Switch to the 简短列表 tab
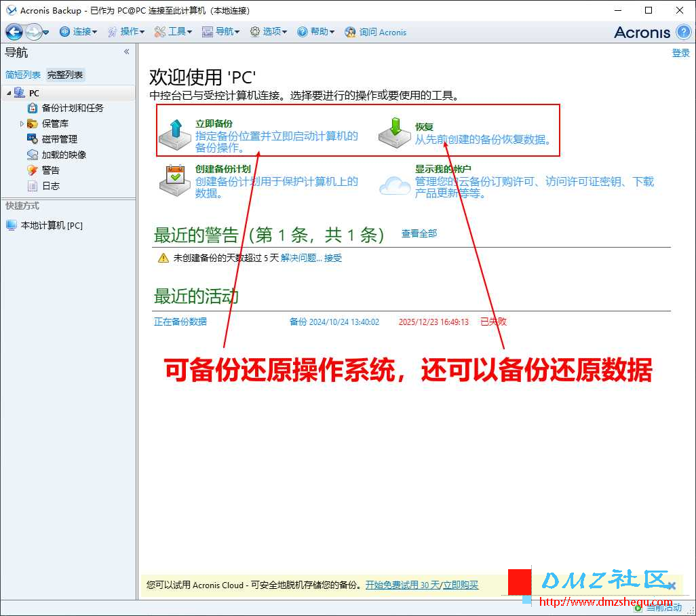 coord(23,75)
